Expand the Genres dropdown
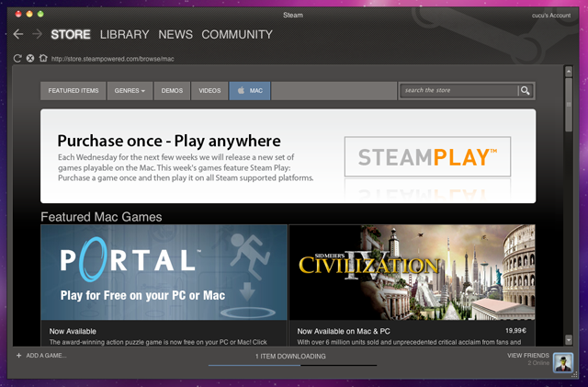 (x=130, y=91)
